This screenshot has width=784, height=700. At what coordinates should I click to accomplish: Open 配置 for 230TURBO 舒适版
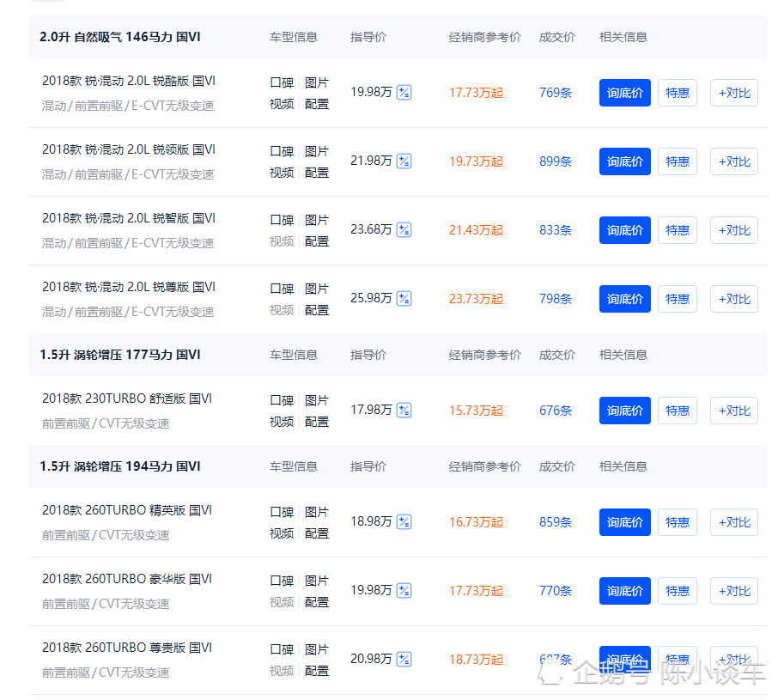(x=317, y=422)
